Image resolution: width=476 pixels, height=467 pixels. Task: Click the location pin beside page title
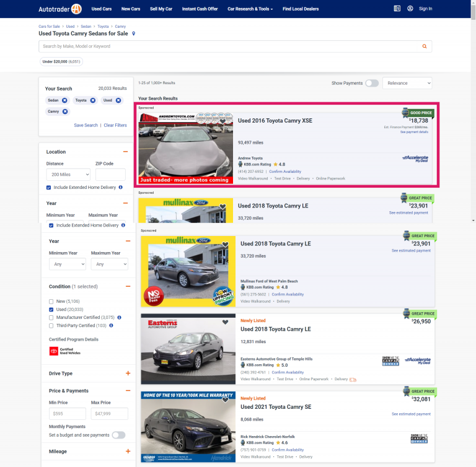(x=134, y=33)
